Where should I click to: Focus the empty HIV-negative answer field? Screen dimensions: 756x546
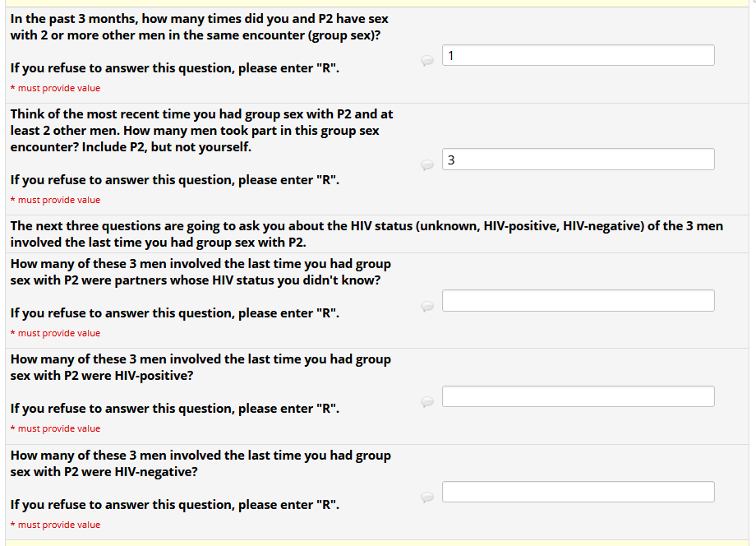(578, 492)
